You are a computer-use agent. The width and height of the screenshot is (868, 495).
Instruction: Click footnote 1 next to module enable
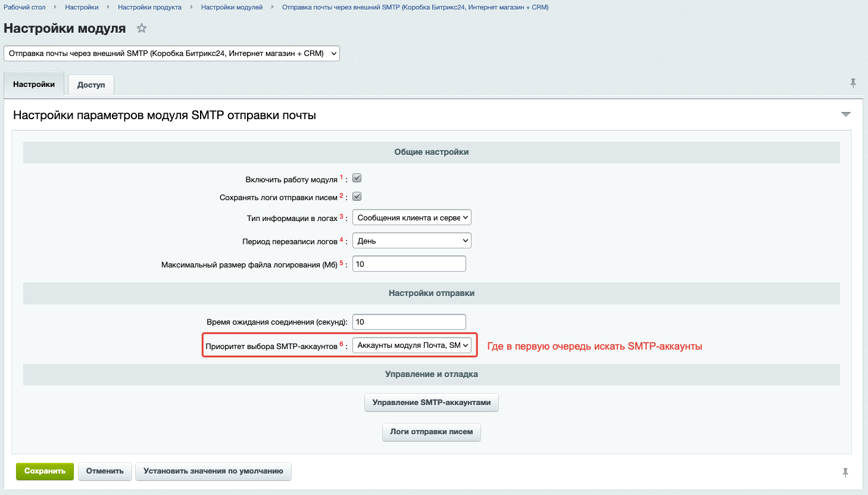(x=341, y=177)
